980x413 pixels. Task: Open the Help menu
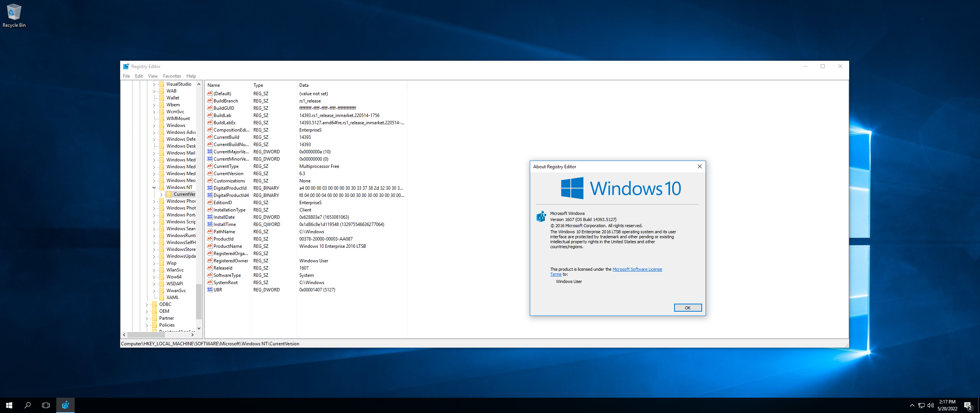191,76
